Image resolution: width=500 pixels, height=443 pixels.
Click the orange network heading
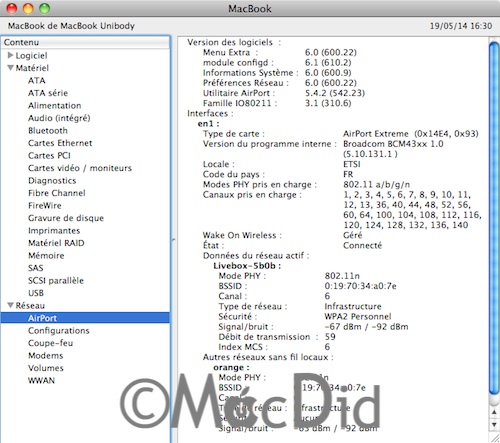click(231, 368)
